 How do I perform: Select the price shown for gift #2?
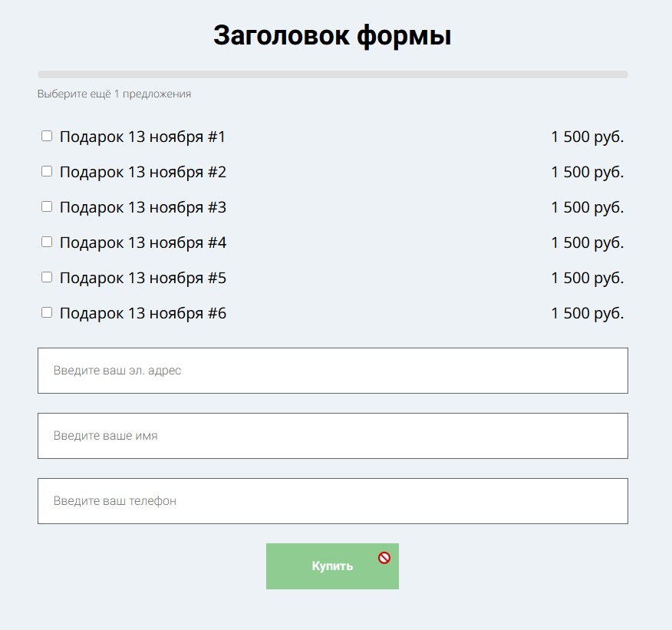tap(587, 173)
